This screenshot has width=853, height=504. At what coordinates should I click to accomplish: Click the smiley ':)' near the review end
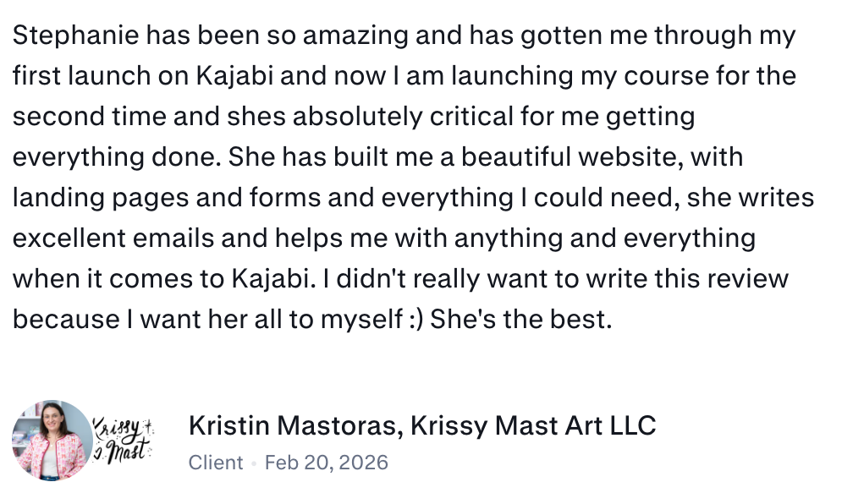pyautogui.click(x=415, y=319)
